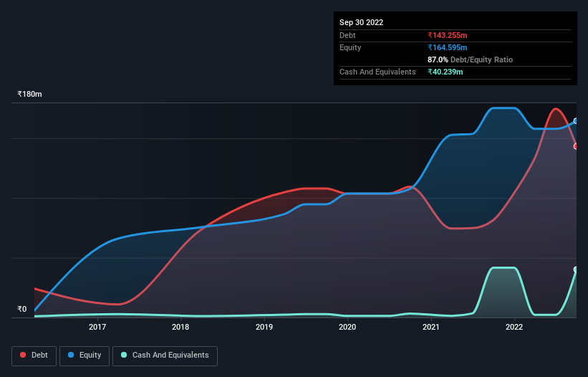Click the 2022 x-axis label
Screen dimensions: 588x377
pyautogui.click(x=514, y=327)
